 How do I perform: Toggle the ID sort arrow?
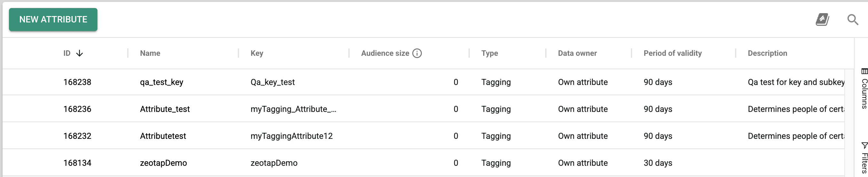(80, 53)
